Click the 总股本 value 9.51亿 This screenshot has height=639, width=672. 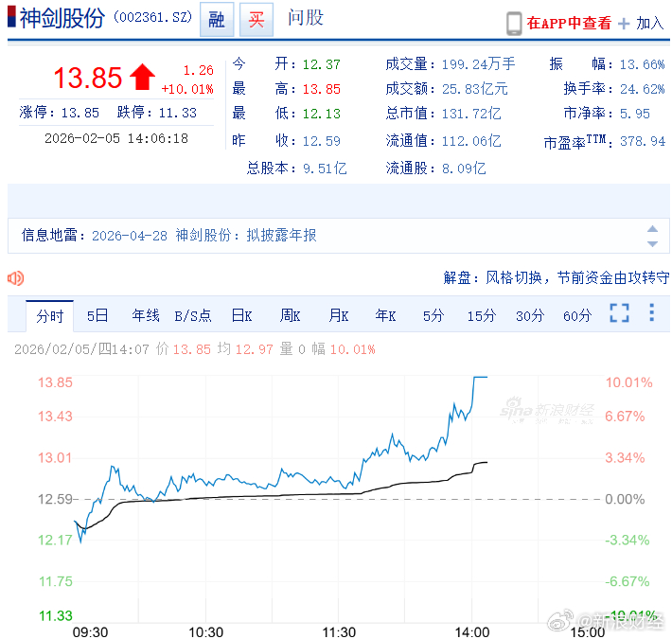(325, 169)
